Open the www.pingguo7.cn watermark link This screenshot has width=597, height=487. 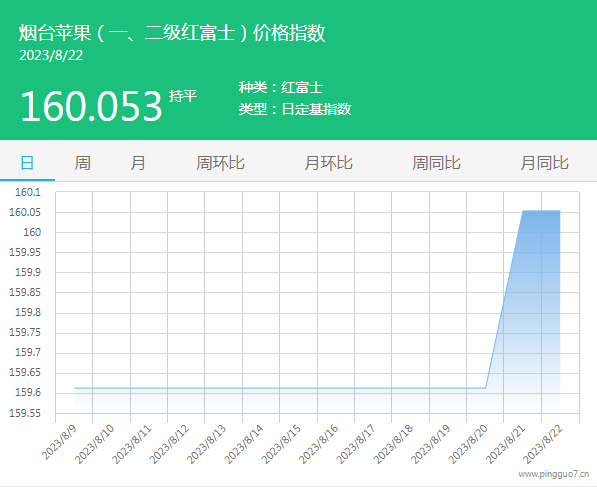(553, 474)
